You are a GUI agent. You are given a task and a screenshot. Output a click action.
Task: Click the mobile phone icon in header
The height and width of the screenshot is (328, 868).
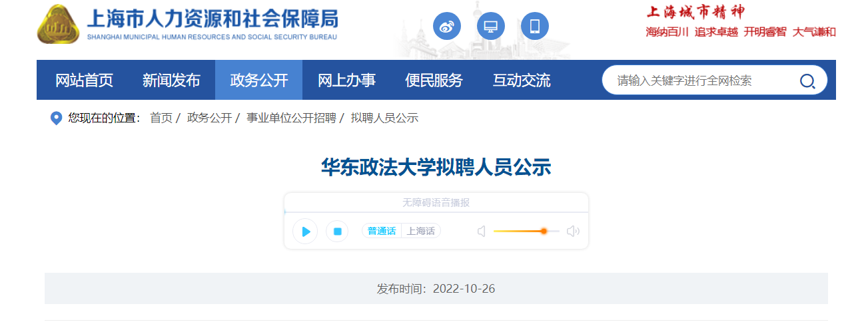[535, 26]
